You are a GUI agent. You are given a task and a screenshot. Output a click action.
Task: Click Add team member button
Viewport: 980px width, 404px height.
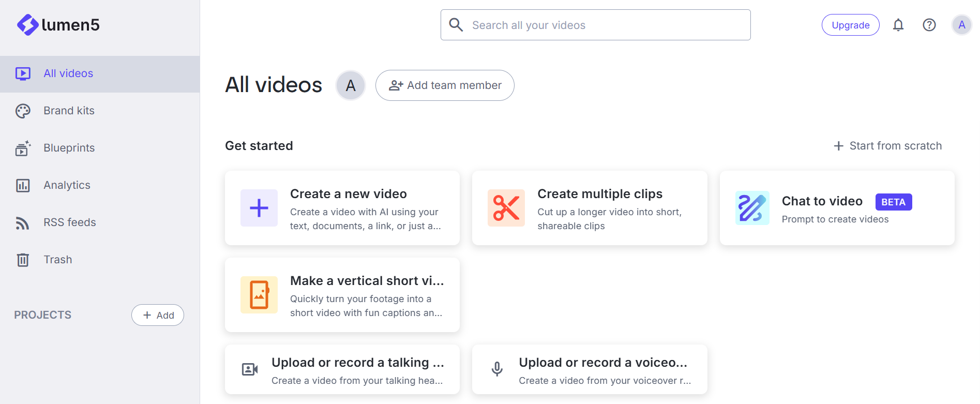click(x=445, y=85)
